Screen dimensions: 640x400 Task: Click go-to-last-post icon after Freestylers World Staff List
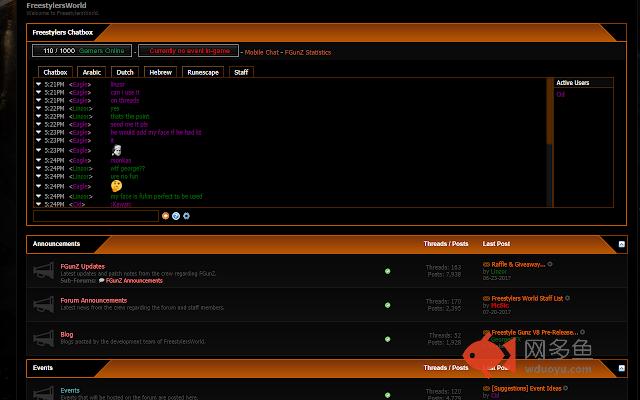[567, 298]
